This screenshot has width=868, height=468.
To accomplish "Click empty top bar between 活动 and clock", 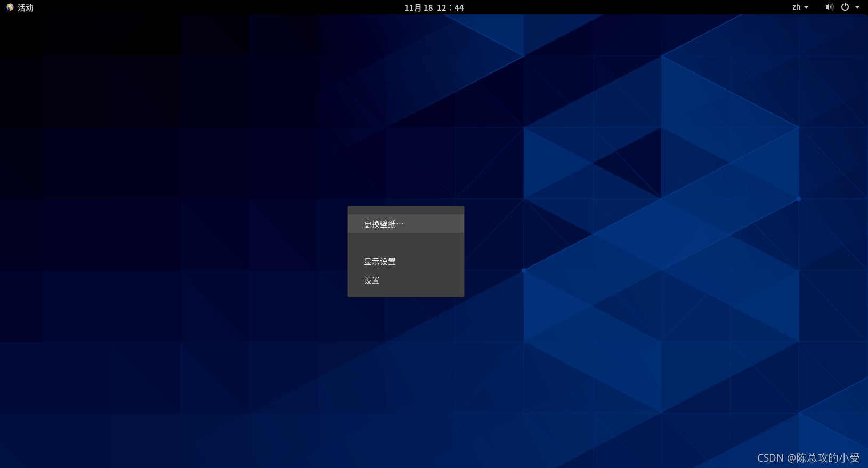I will (x=213, y=7).
